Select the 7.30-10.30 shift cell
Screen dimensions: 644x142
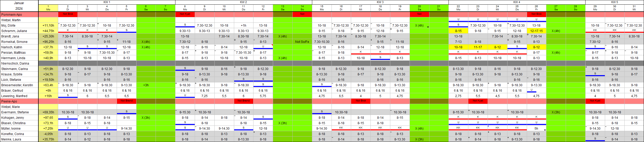322,42
